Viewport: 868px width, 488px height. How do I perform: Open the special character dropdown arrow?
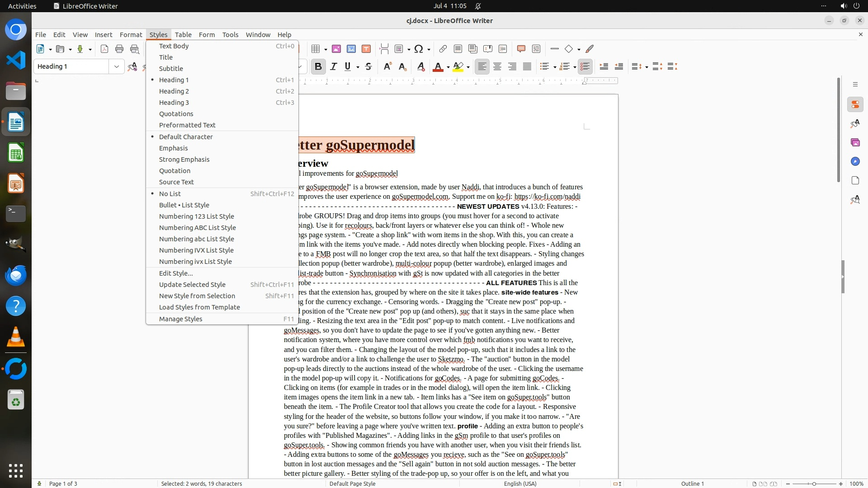[429, 49]
